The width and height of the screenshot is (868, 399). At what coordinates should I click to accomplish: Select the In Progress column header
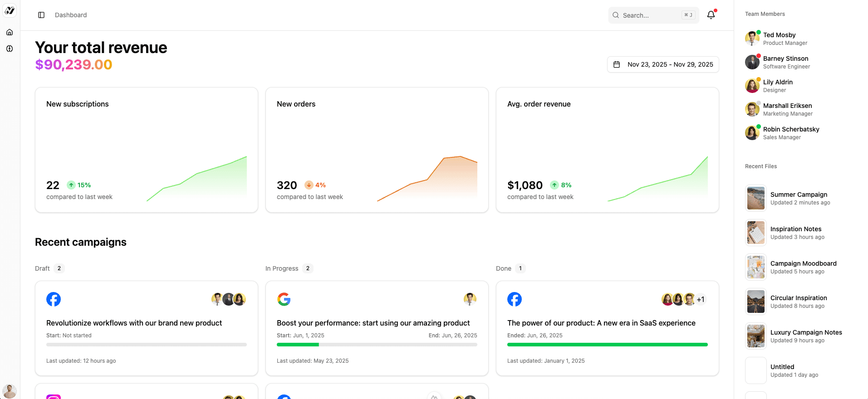[x=282, y=268]
